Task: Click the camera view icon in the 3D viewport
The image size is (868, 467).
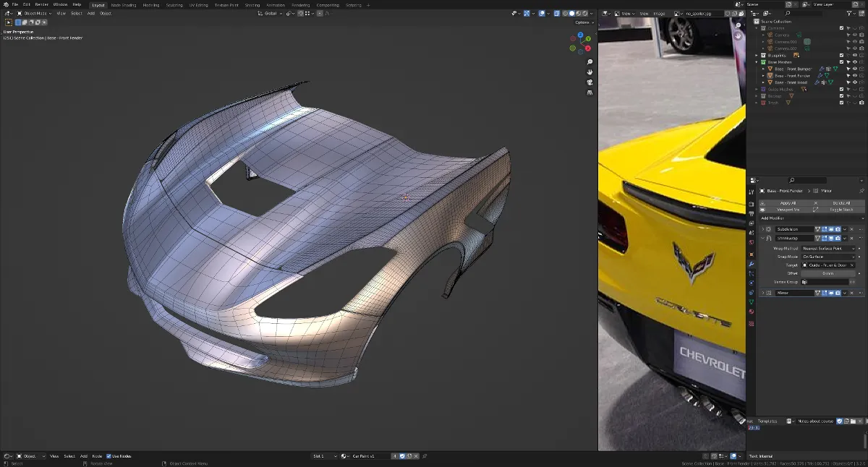Action: pos(590,82)
